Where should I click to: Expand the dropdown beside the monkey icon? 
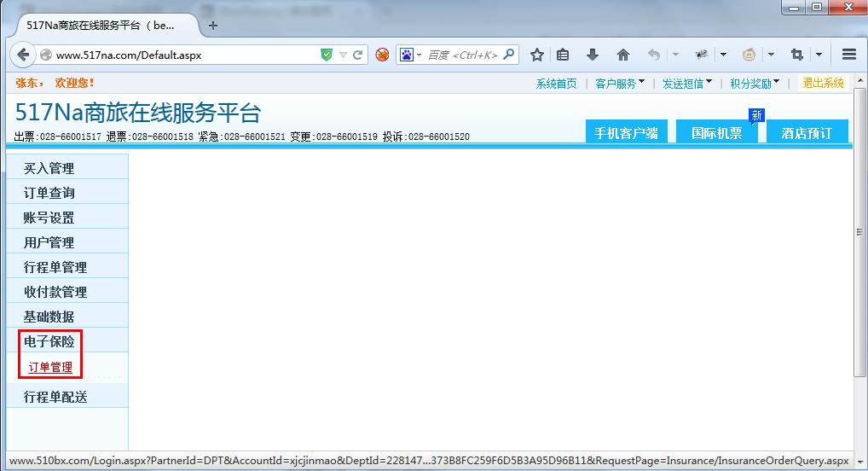tap(771, 55)
